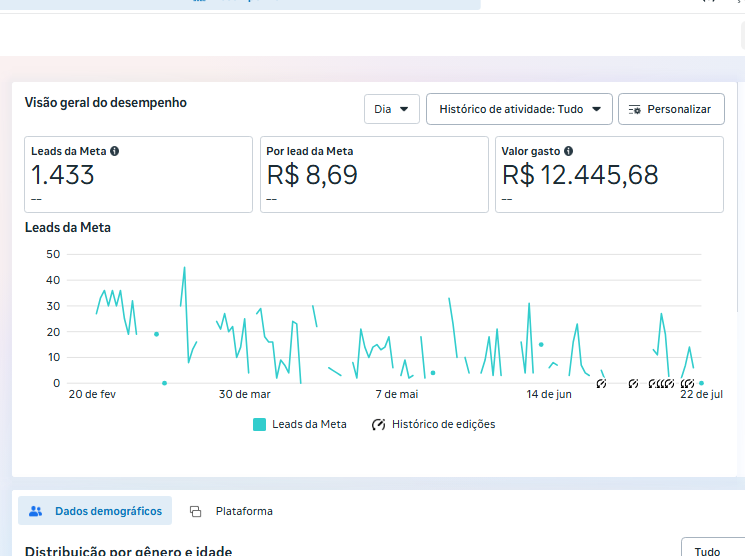Click the Dados demográficos people icon
745x556 pixels.
(x=36, y=511)
